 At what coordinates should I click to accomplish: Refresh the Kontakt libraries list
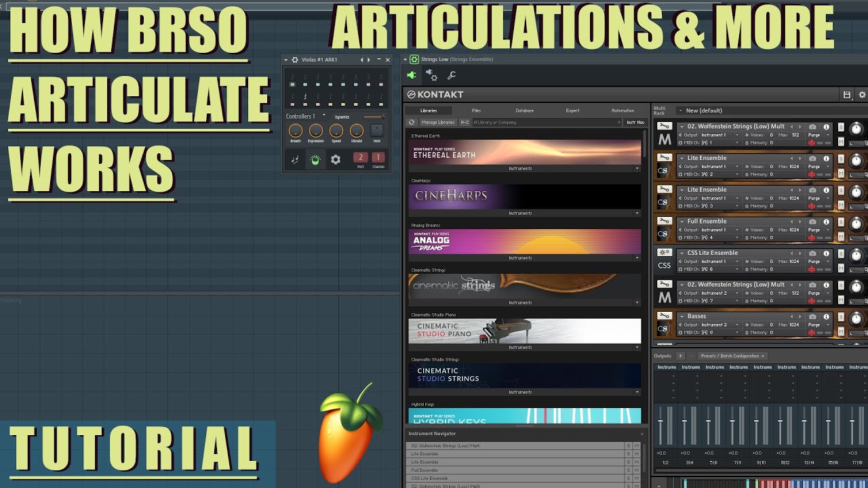tap(411, 122)
